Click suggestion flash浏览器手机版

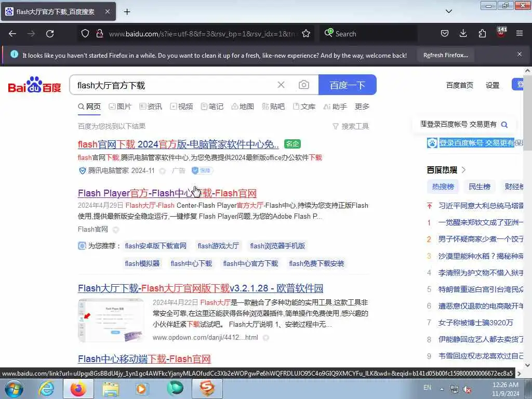click(277, 246)
